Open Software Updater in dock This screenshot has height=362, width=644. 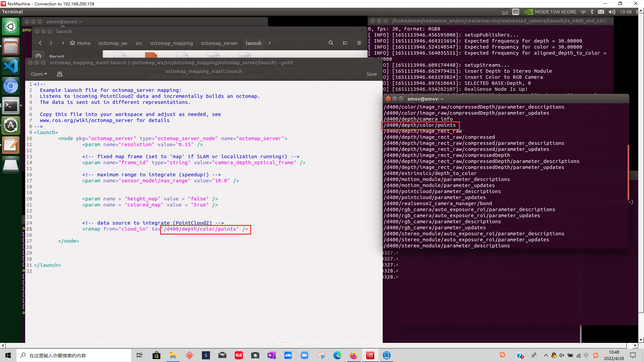[x=11, y=126]
